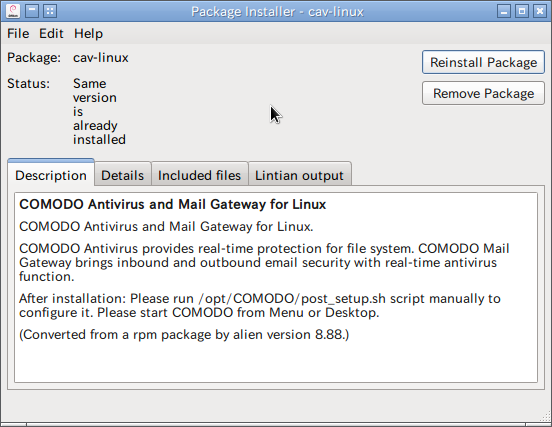Viewport: 552px width, 427px height.
Task: Switch to the Details tab
Action: tap(123, 175)
